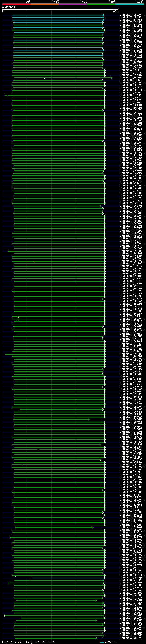Viewport: 146px width, 644px height.
Task: Click the long alignment bar for A8N1H6
Action: (63, 78)
